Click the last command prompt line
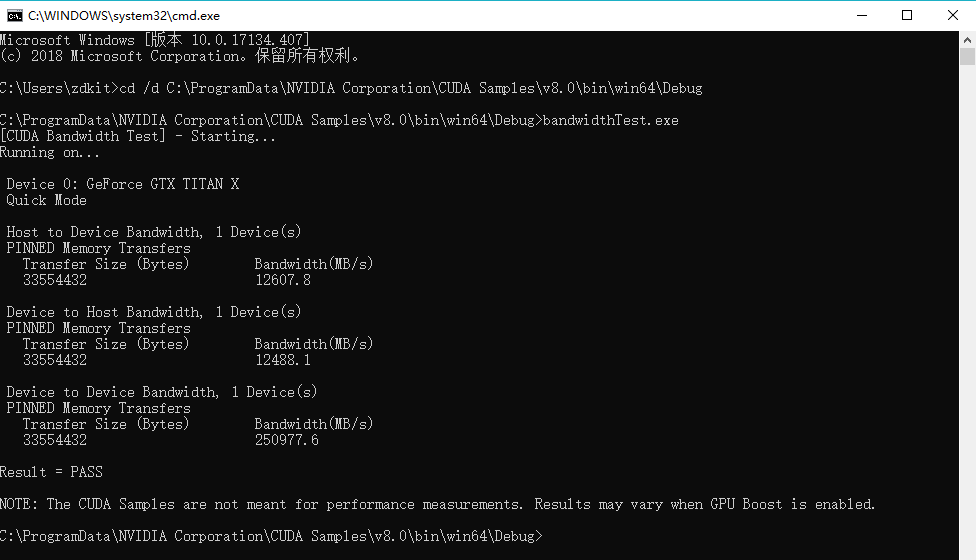 pos(270,536)
